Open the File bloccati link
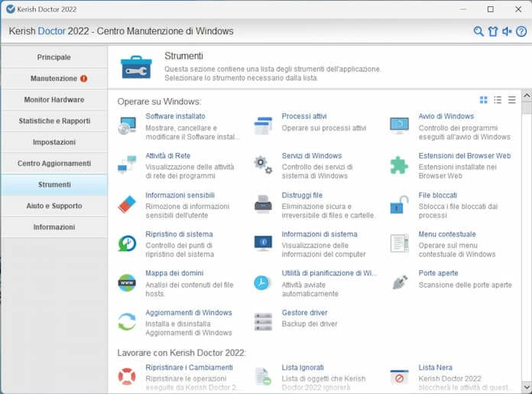The height and width of the screenshot is (394, 532). (438, 195)
